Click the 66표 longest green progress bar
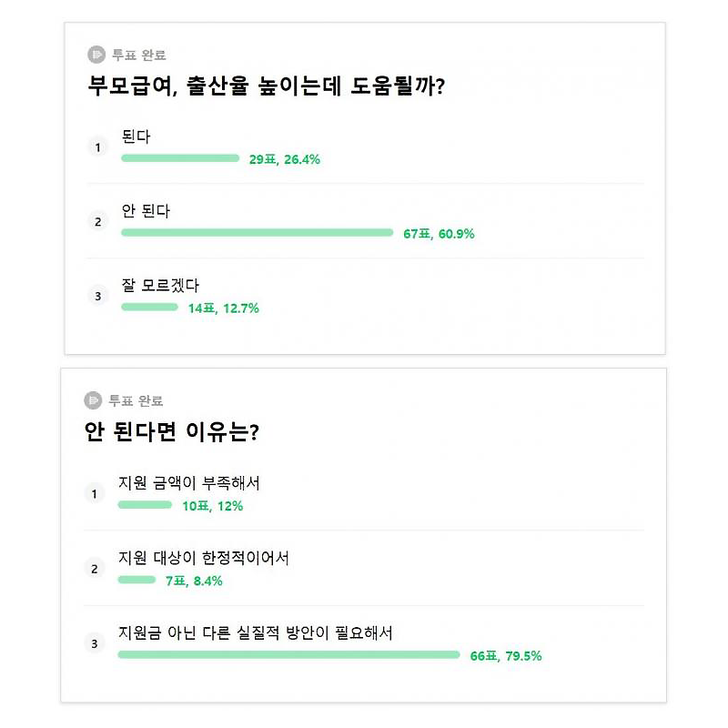The height and width of the screenshot is (728, 728). 288,654
